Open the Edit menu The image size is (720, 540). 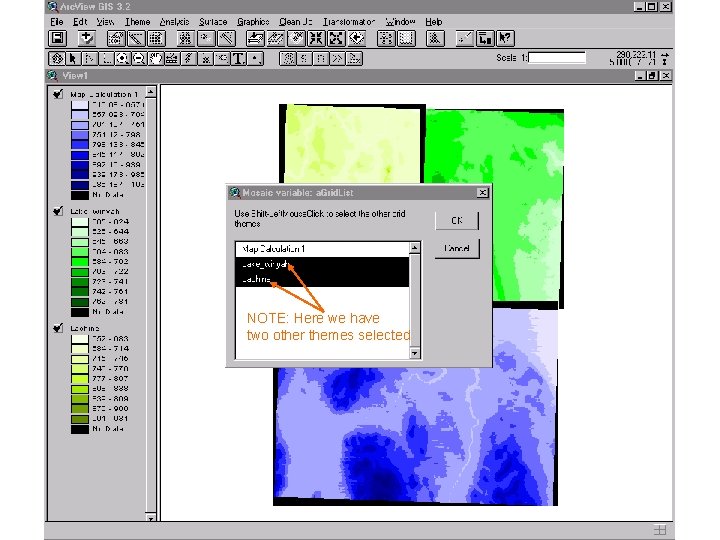(x=80, y=22)
